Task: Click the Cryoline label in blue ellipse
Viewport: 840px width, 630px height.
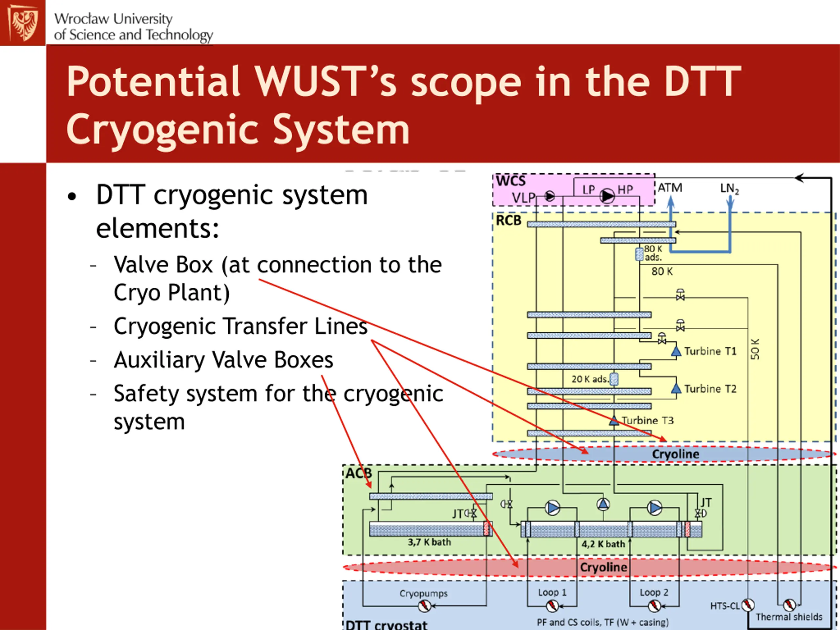Action: coord(676,454)
